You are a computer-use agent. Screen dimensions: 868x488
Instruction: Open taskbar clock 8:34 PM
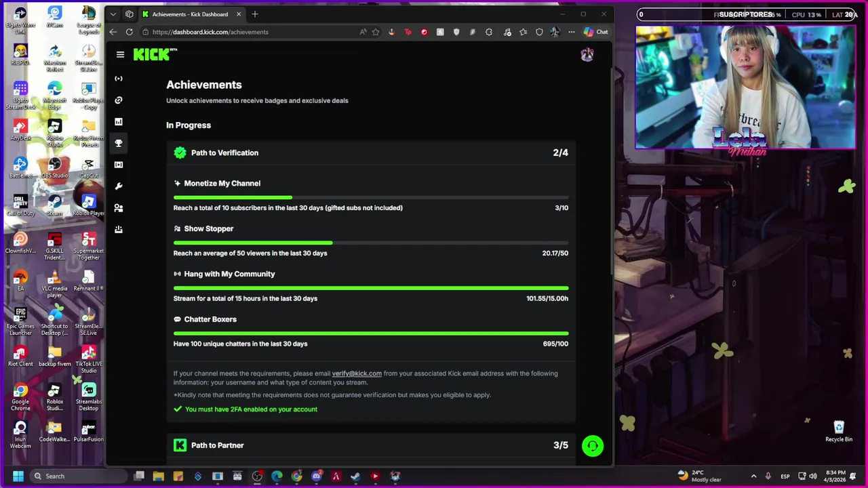(836, 476)
